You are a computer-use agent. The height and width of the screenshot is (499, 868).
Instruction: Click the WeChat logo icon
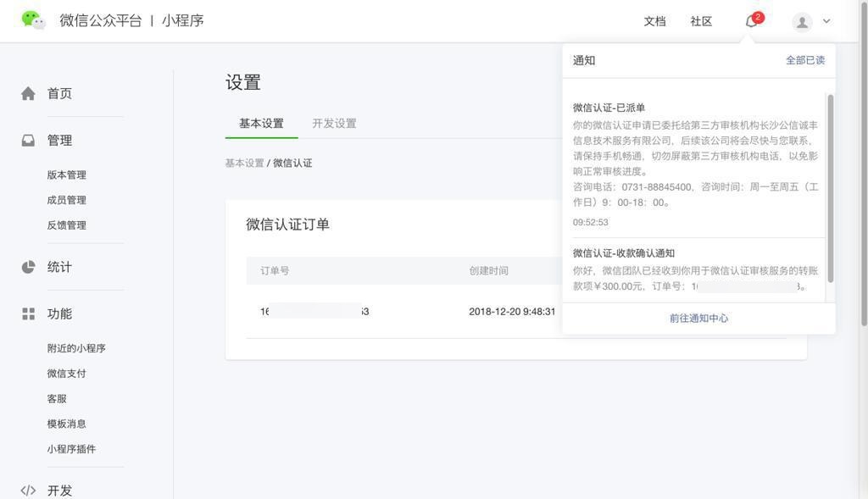click(33, 20)
